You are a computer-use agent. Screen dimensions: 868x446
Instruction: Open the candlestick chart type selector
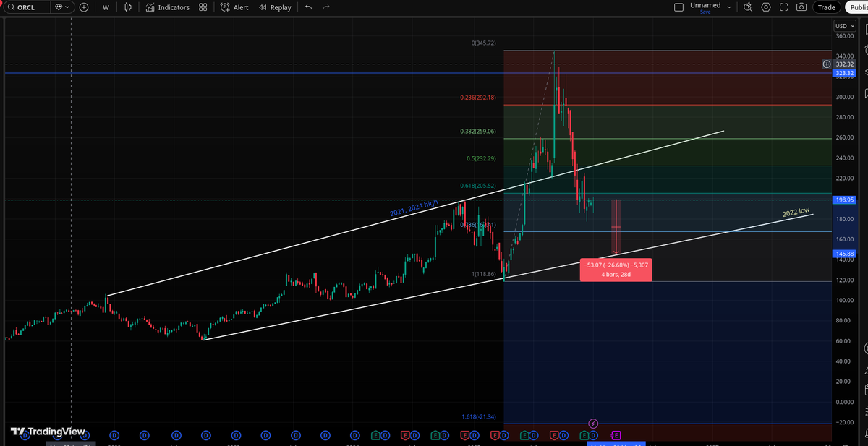tap(128, 7)
